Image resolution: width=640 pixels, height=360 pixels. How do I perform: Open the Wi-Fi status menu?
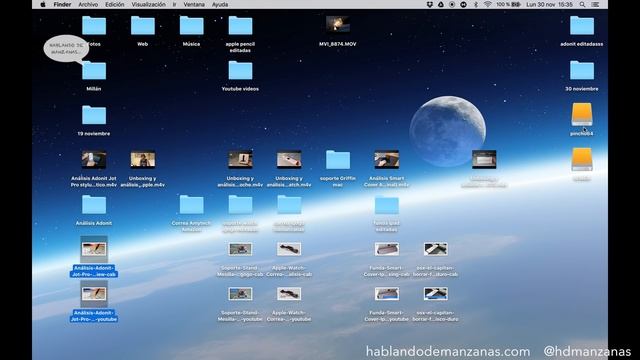(x=487, y=4)
